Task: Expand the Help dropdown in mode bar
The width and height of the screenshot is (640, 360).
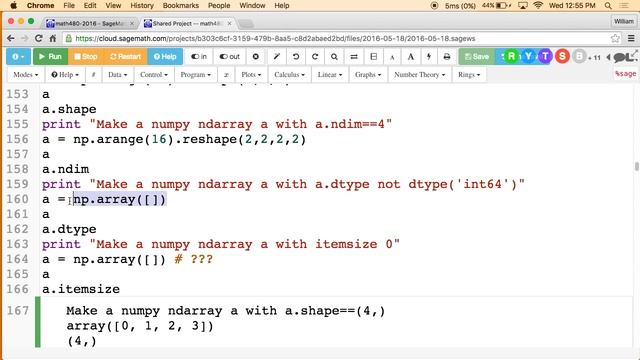Action: pos(65,75)
